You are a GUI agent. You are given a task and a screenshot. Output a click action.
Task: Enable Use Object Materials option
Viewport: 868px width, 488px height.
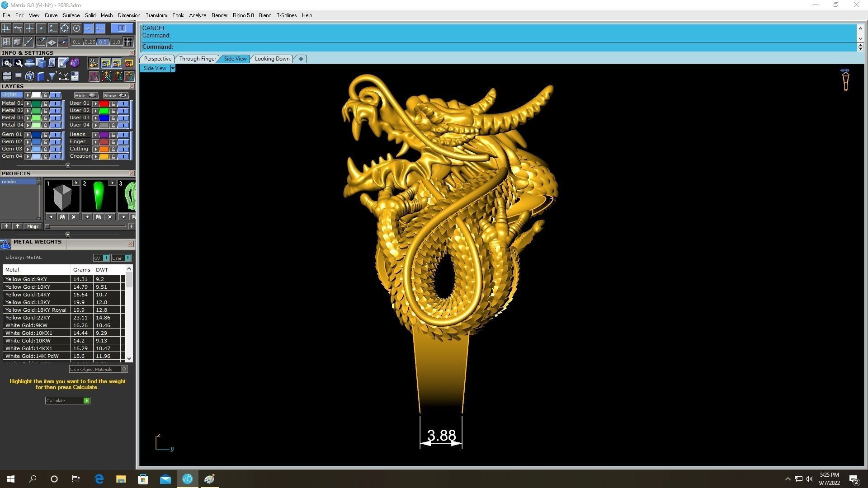[x=124, y=369]
